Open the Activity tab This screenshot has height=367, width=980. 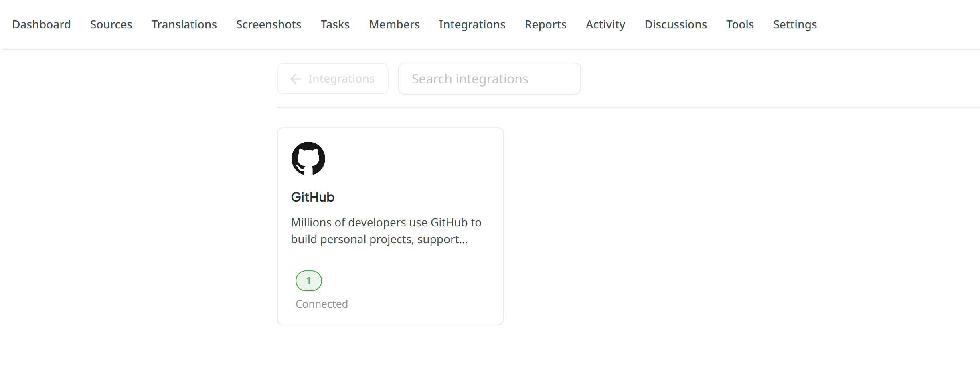pyautogui.click(x=605, y=24)
